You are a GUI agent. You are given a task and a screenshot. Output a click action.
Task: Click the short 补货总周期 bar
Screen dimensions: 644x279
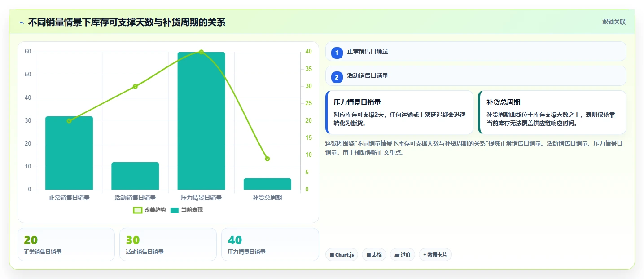coord(267,184)
